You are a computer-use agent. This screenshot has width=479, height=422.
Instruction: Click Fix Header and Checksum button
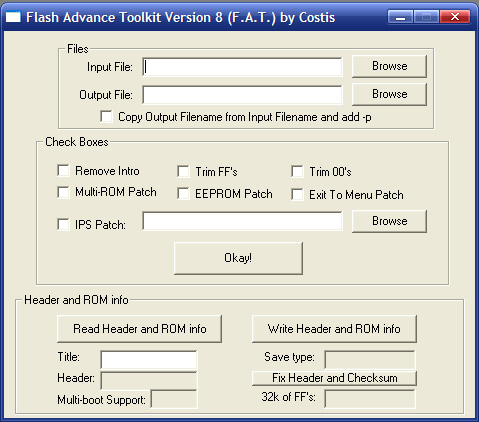point(334,378)
